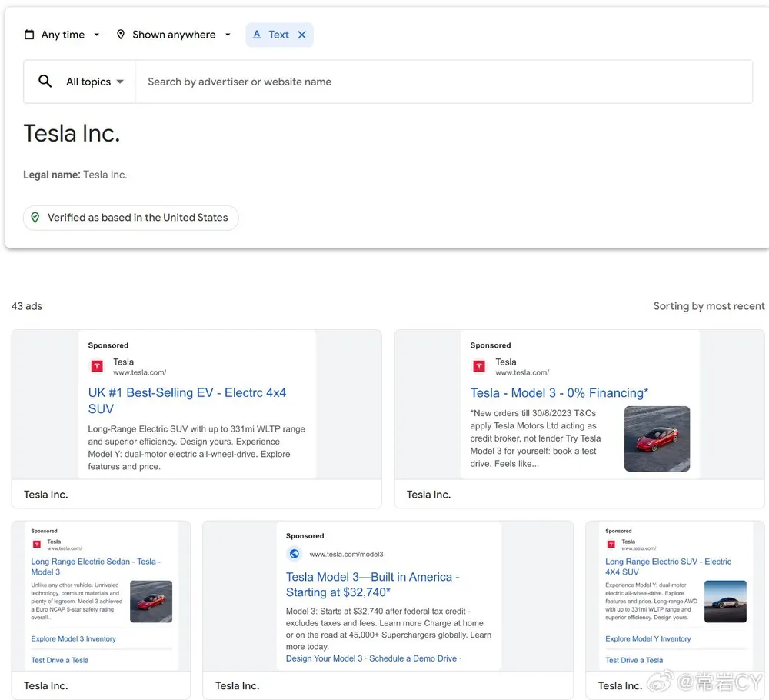Click Test Drive a Tesla in SUV ad
The height and width of the screenshot is (700, 769).
634,660
